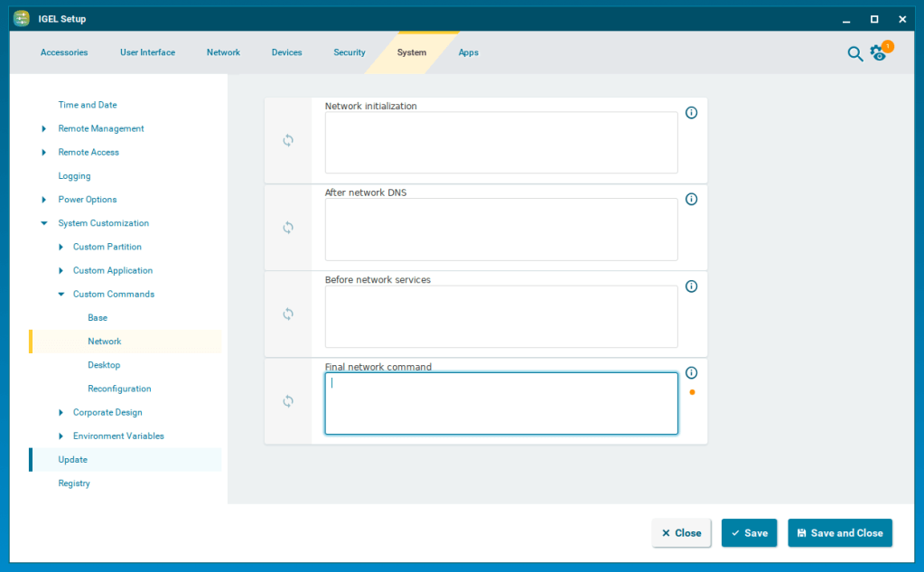
Task: Click reset icon beside Before network services
Action: pyautogui.click(x=288, y=314)
